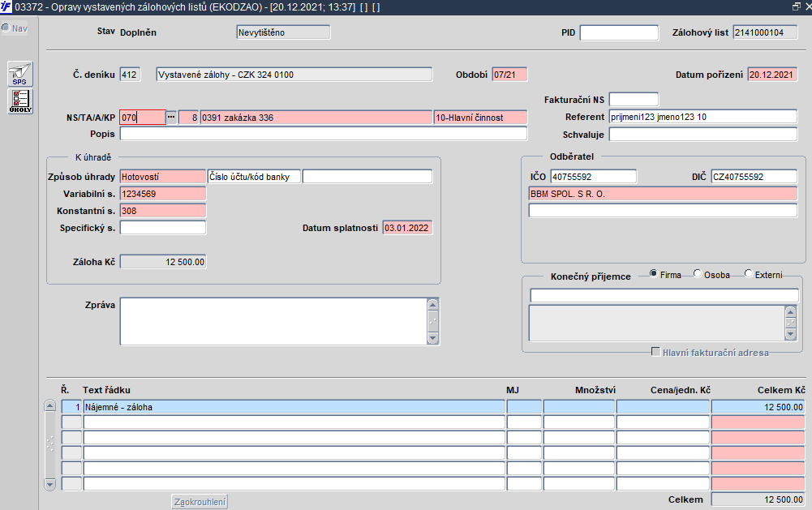Tick the Hlavní fakturační adresa checkbox
This screenshot has width=812, height=510.
[x=655, y=352]
